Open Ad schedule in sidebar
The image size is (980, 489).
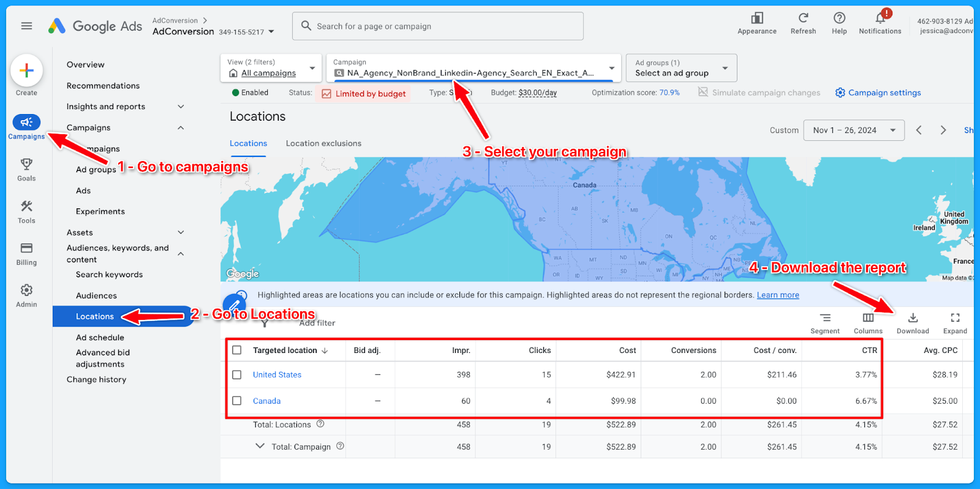[x=100, y=338]
